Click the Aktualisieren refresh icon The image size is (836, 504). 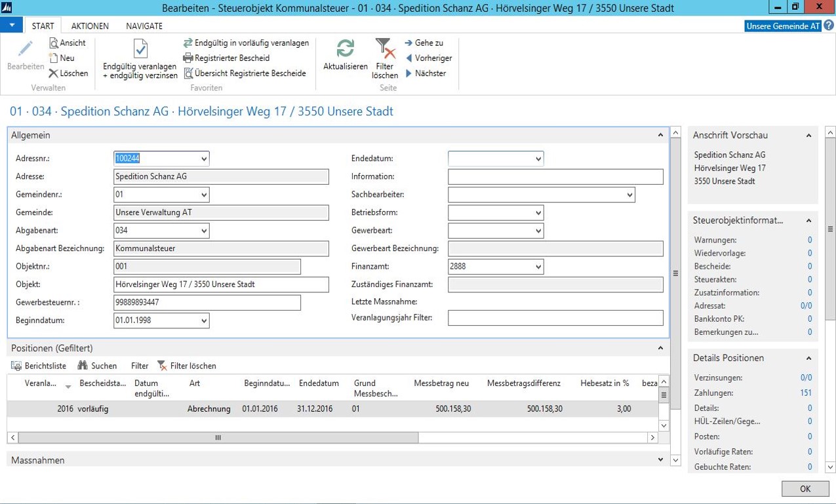pyautogui.click(x=345, y=49)
